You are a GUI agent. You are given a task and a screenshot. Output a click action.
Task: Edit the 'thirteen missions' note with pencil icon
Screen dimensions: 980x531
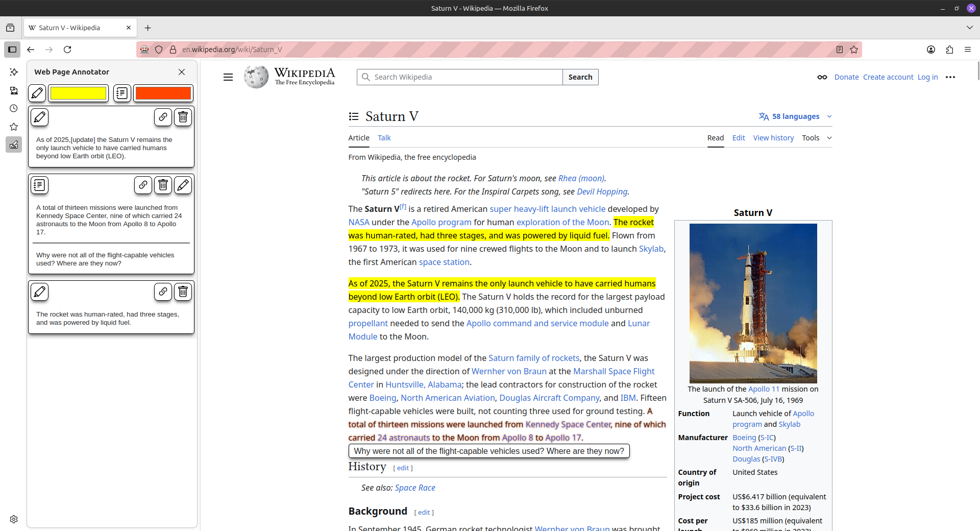[183, 185]
